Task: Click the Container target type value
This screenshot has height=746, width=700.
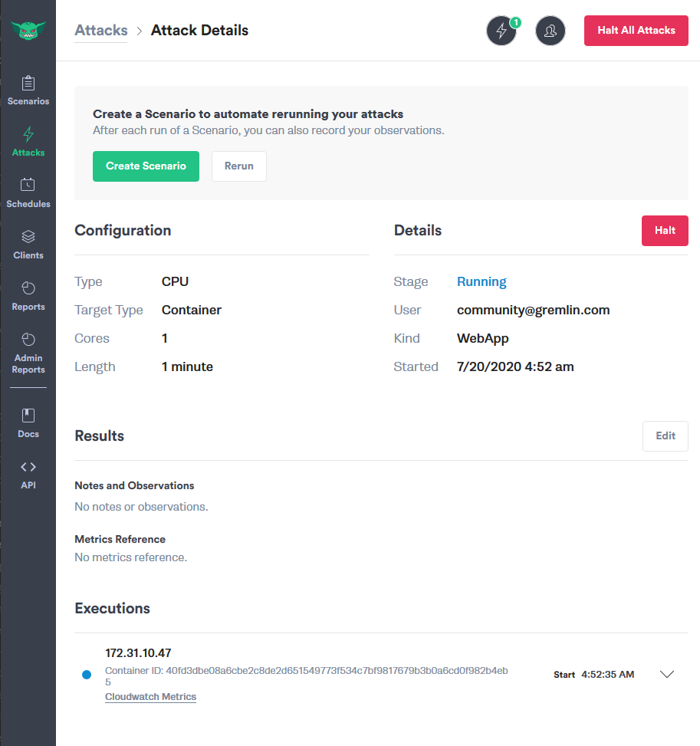Action: coord(192,311)
